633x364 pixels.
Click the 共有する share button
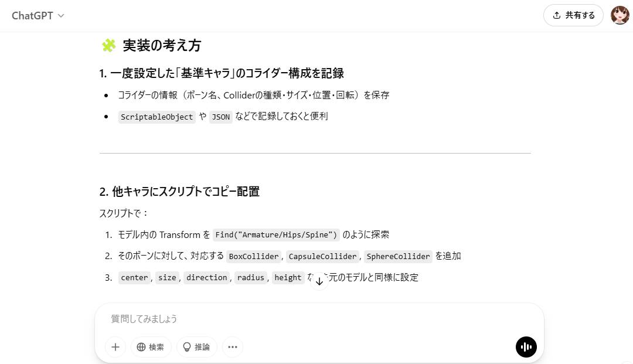tap(573, 16)
